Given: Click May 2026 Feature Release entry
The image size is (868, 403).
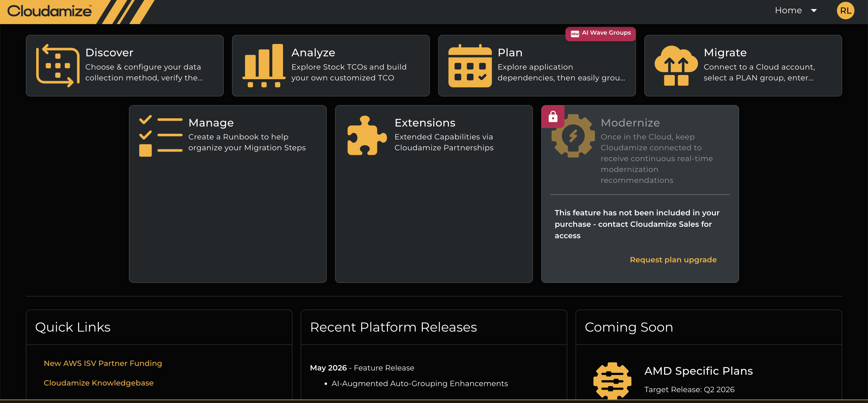Looking at the screenshot, I should tap(362, 368).
